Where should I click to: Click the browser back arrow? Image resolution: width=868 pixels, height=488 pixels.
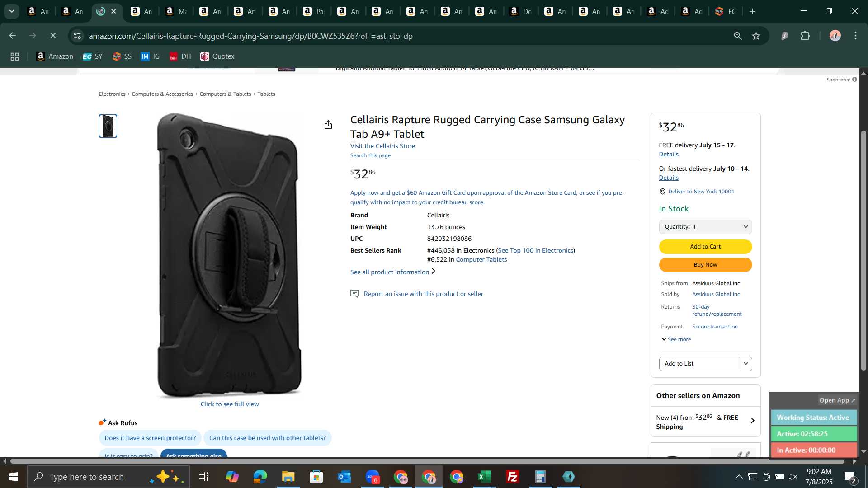click(x=12, y=36)
